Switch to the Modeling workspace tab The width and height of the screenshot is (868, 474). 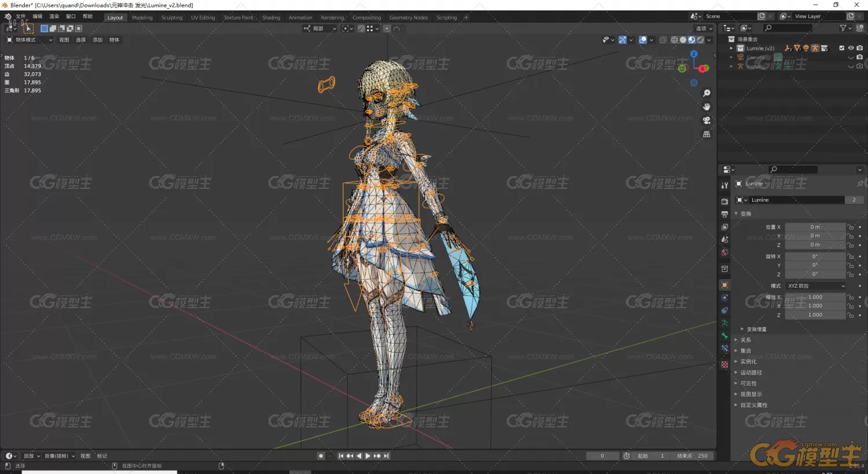point(142,17)
